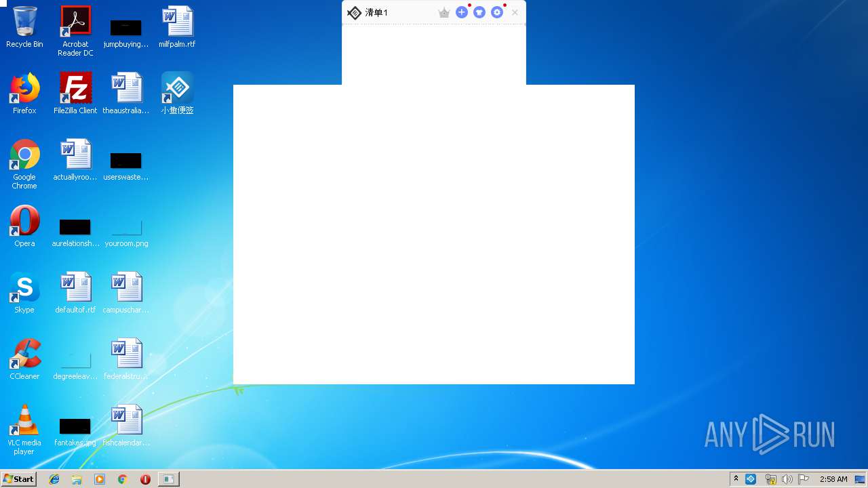
Task: Show hidden tray icons arrow
Action: coord(736,479)
